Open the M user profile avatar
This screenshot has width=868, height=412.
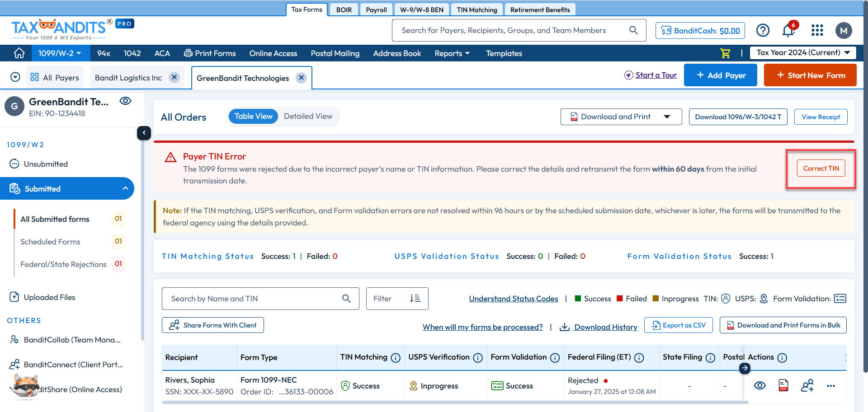tap(844, 31)
